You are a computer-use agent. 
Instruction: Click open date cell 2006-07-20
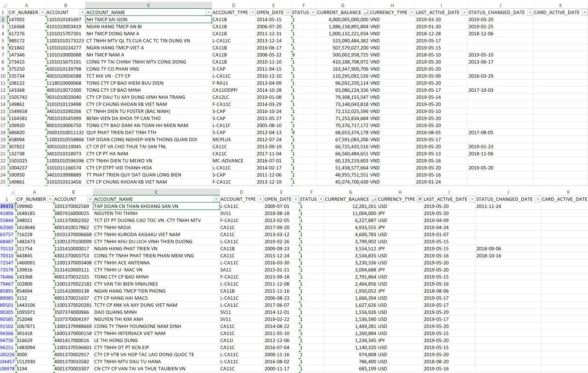coord(273,27)
